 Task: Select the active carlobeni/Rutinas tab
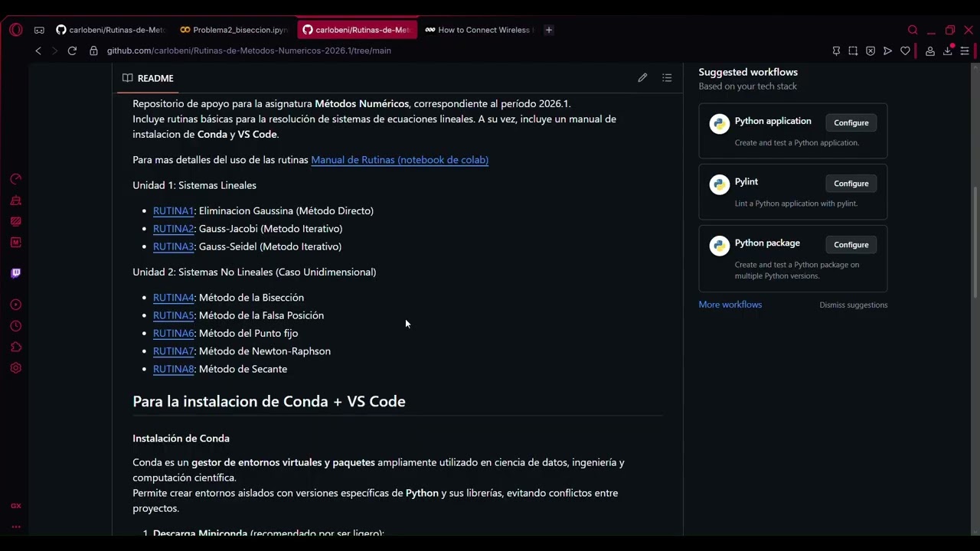coord(357,30)
